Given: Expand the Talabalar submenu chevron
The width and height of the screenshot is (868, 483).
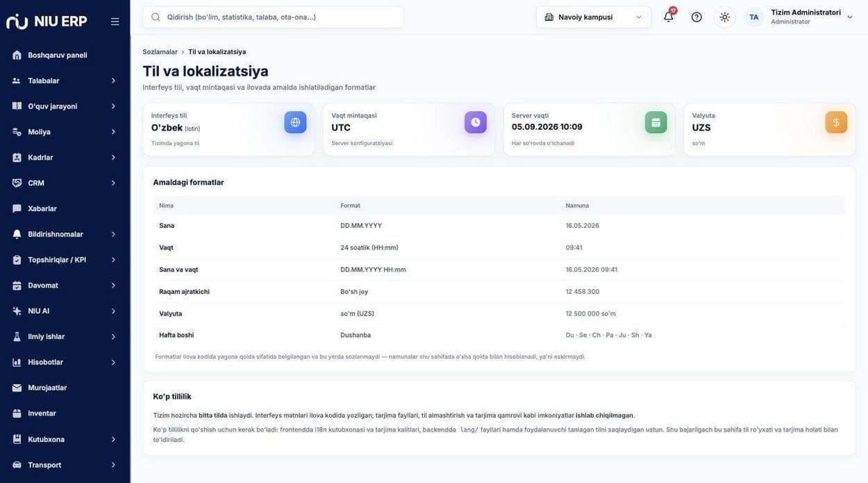Looking at the screenshot, I should coord(113,81).
